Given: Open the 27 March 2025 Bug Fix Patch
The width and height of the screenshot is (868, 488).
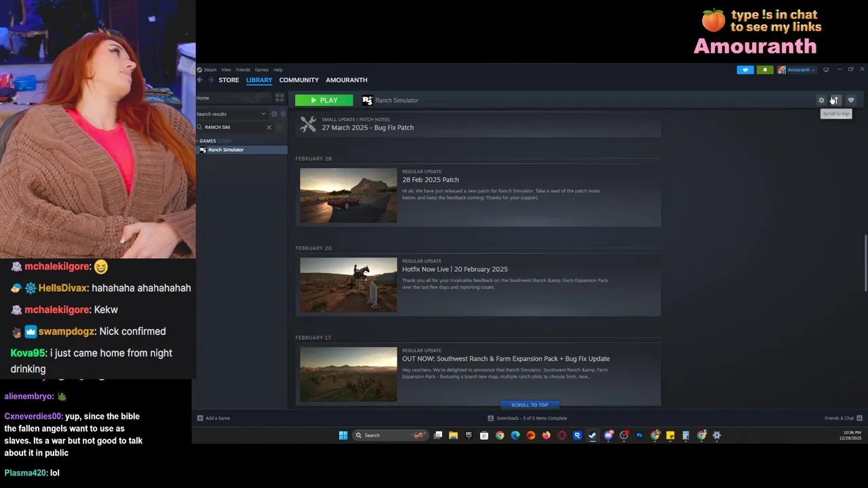Looking at the screenshot, I should (368, 127).
